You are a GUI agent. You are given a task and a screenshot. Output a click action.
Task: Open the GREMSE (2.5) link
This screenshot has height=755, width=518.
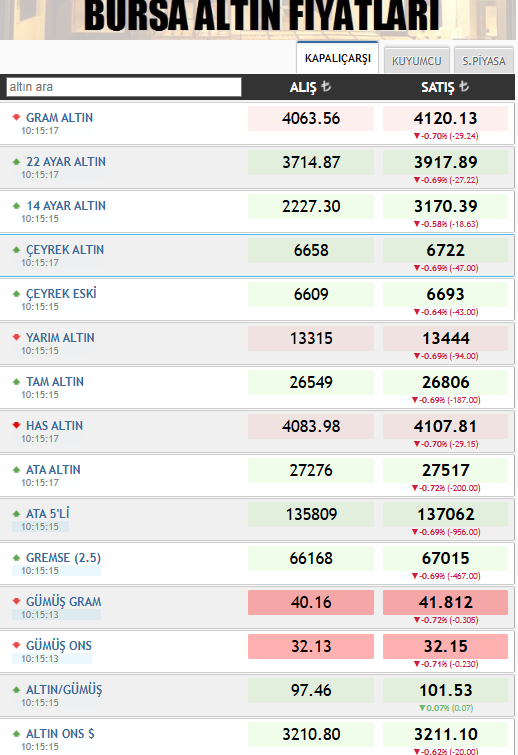64,558
